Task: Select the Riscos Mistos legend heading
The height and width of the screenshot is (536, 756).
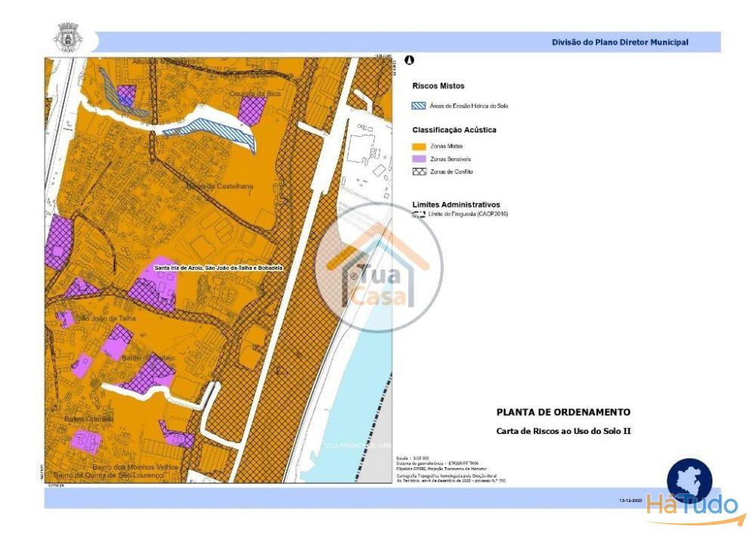Action: pos(438,85)
